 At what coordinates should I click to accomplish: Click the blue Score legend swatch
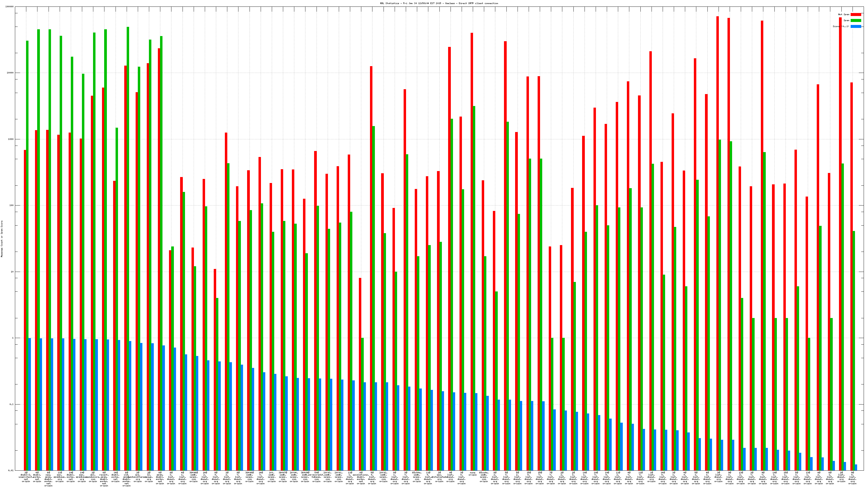click(856, 26)
